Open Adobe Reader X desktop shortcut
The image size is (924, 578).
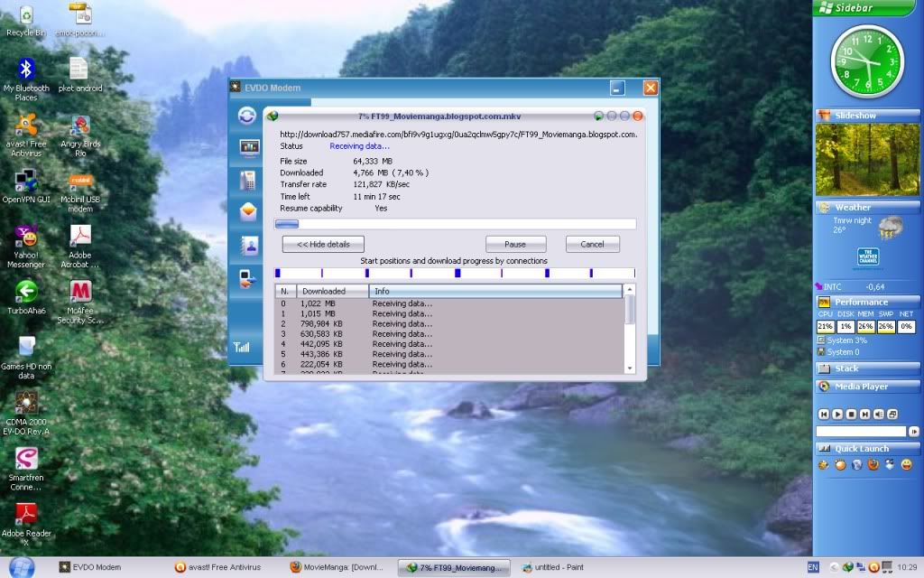(x=26, y=525)
